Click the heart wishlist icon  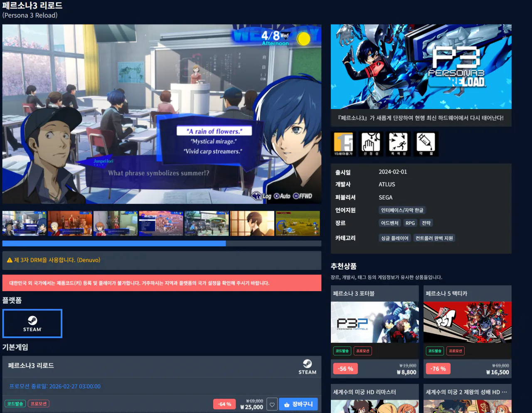pos(272,404)
